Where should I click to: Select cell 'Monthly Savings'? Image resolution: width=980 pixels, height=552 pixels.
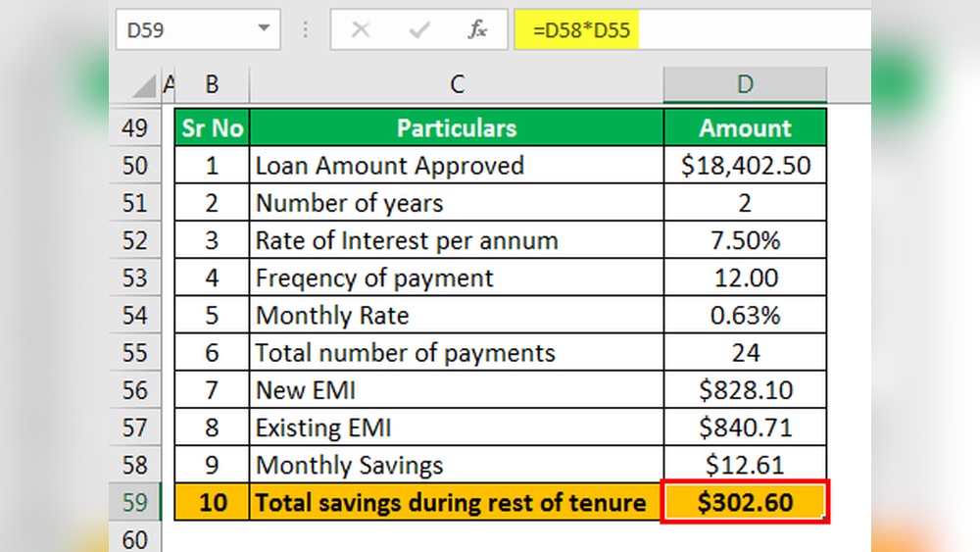point(457,465)
